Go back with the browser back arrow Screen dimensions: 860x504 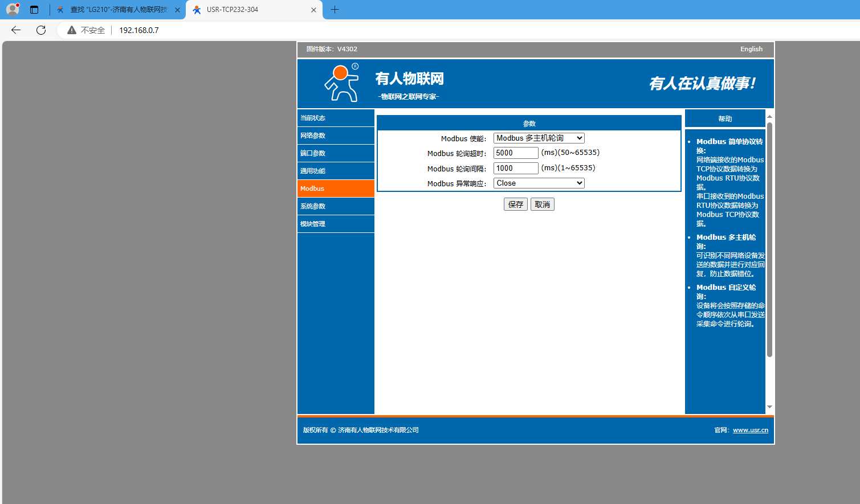point(16,30)
